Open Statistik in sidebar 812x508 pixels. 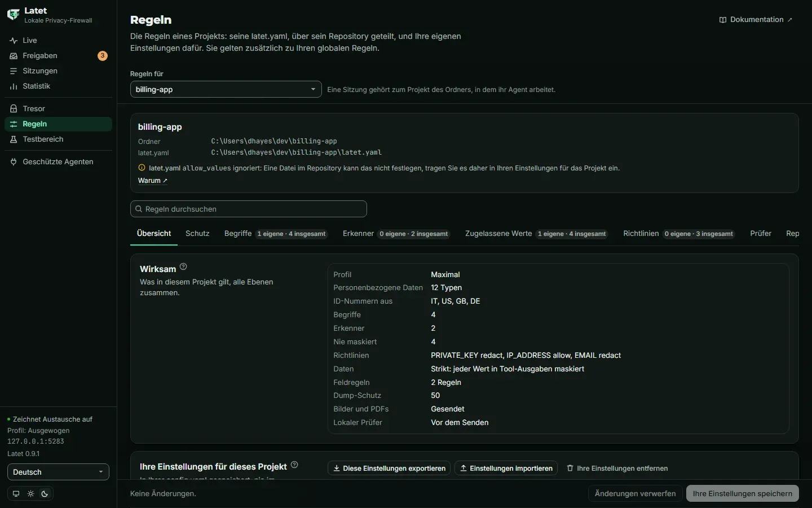click(x=58, y=86)
